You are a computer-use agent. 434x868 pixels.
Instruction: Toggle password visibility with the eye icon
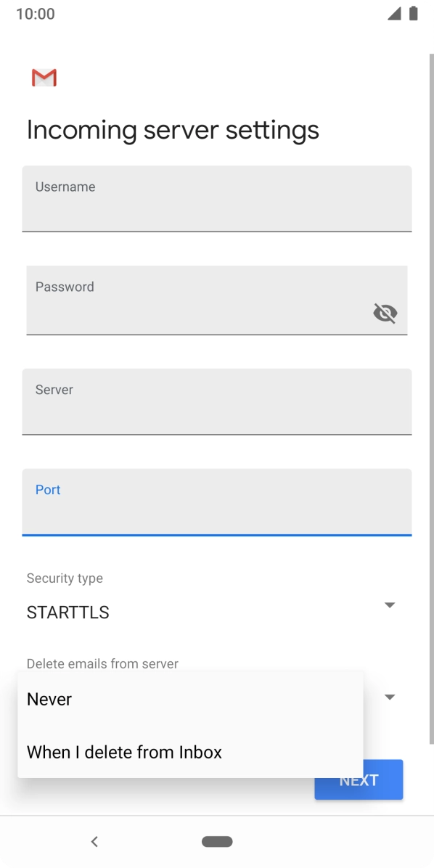385,313
